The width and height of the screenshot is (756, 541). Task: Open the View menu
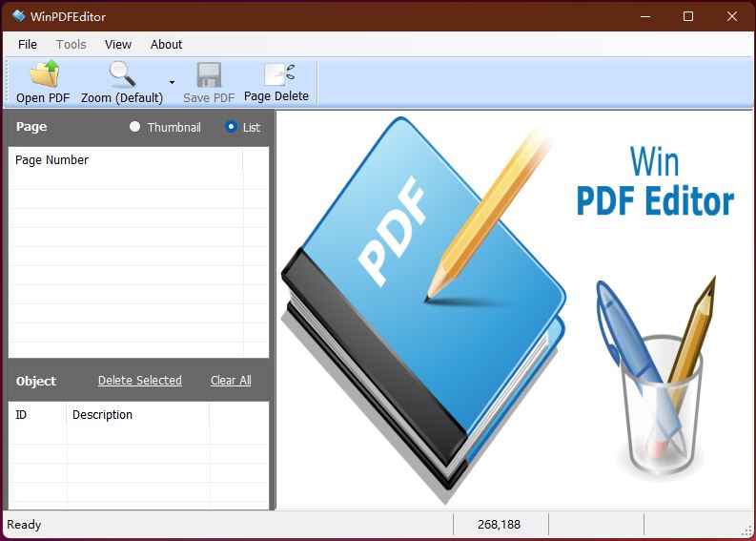tap(118, 44)
